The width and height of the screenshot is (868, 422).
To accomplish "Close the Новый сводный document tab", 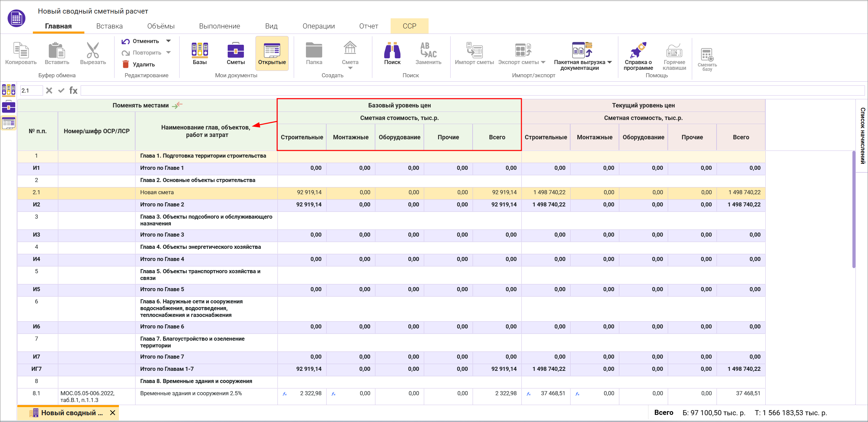I will pyautogui.click(x=113, y=413).
